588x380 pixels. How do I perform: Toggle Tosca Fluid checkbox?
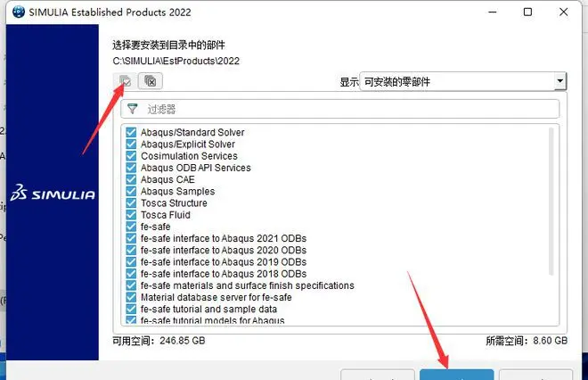(131, 215)
